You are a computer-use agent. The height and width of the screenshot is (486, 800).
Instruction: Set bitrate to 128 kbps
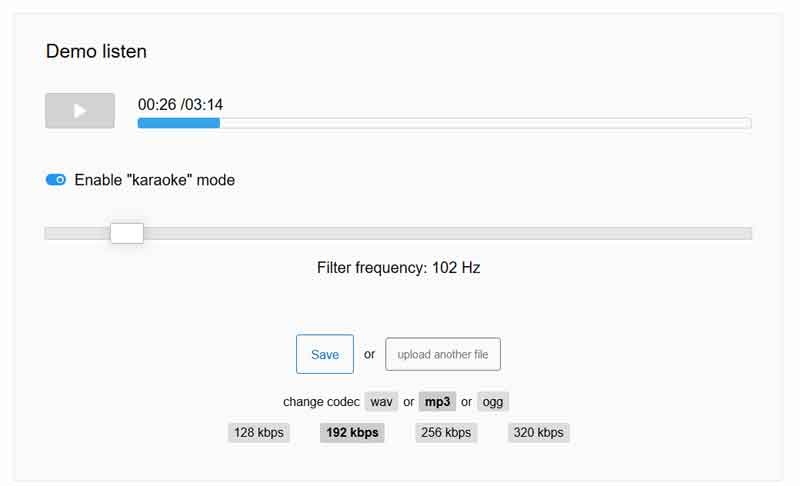point(258,433)
